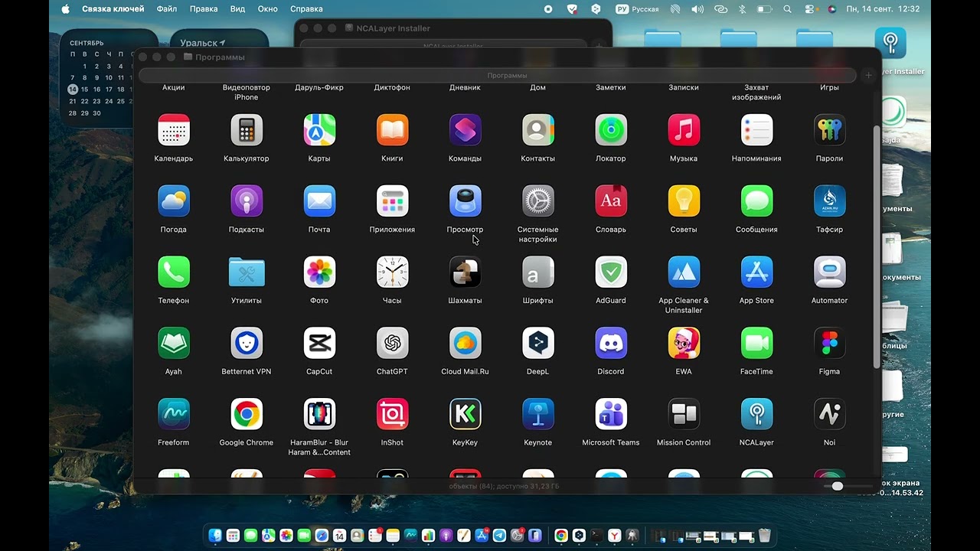Open the Файл menu

click(x=166, y=9)
